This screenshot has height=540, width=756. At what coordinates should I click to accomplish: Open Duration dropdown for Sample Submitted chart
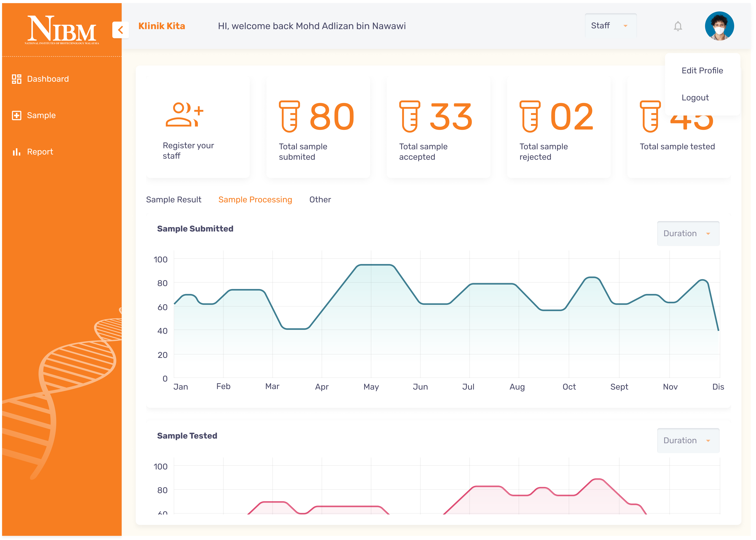coord(688,233)
